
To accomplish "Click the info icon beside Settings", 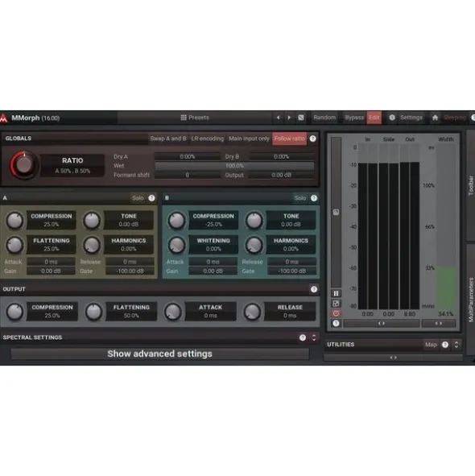I will [x=392, y=118].
